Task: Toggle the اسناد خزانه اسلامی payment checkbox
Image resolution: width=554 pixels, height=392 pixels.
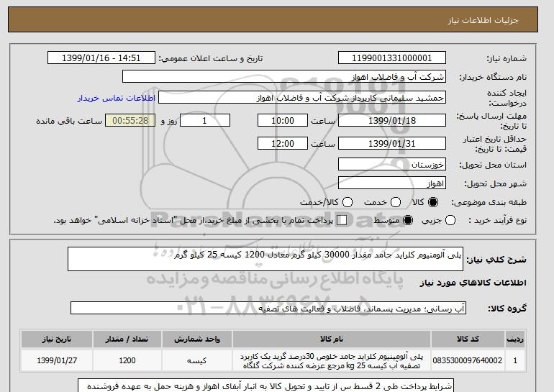Action: (342, 220)
